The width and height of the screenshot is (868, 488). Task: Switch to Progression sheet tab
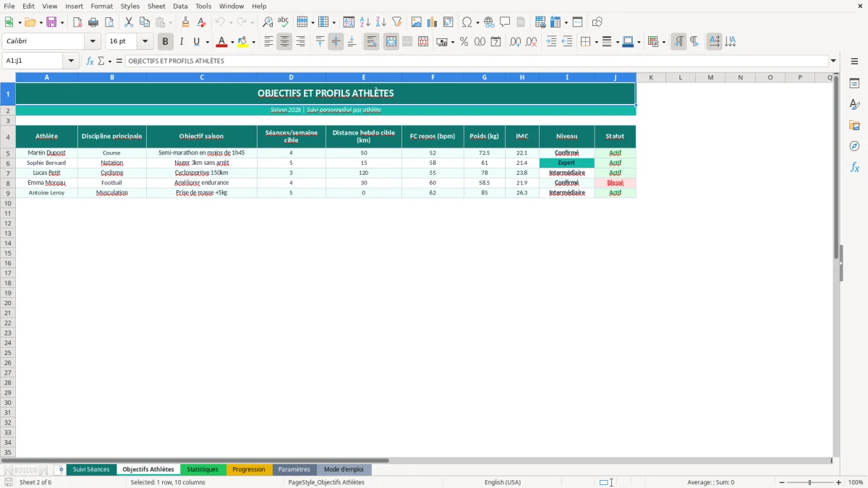249,470
